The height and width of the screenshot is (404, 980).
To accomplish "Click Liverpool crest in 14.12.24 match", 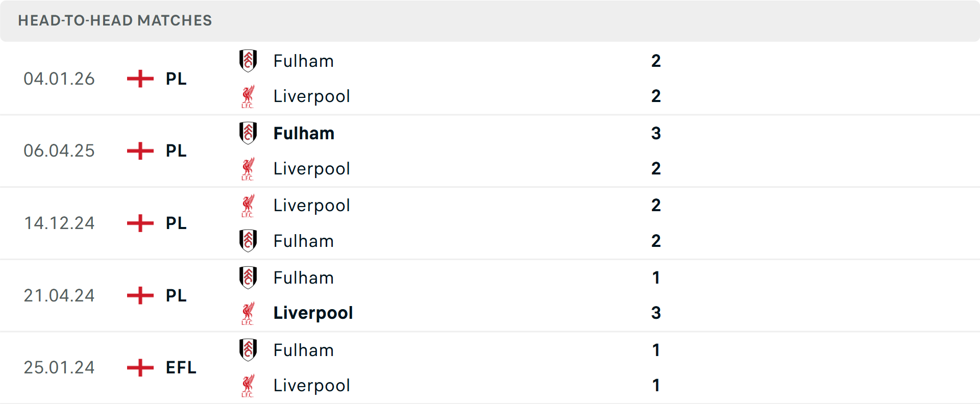I will [248, 206].
